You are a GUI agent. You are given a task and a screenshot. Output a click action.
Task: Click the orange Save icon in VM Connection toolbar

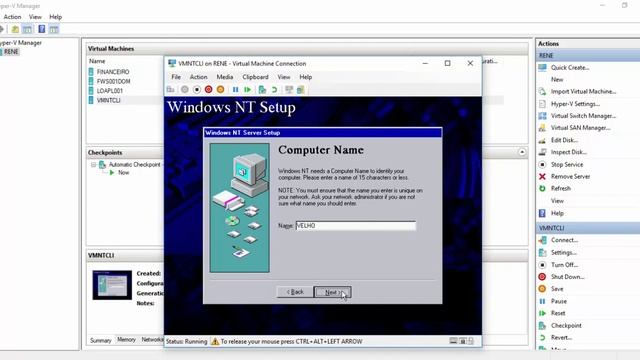click(x=220, y=89)
